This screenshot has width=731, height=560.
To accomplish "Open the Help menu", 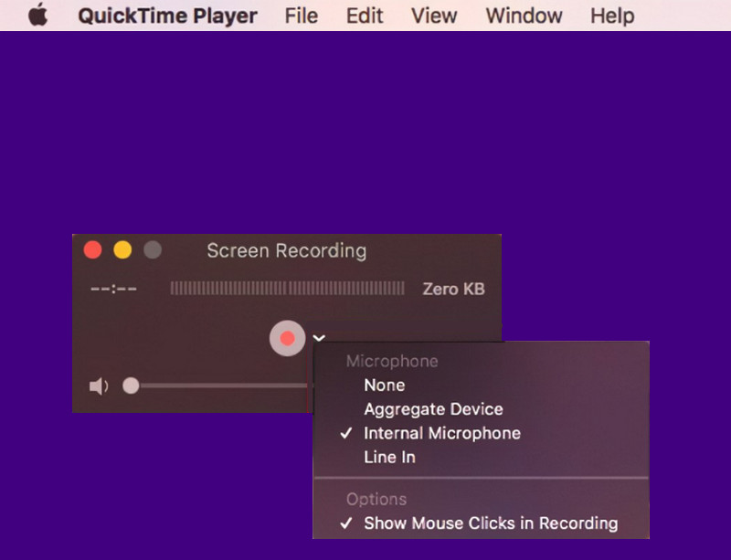I will [612, 16].
